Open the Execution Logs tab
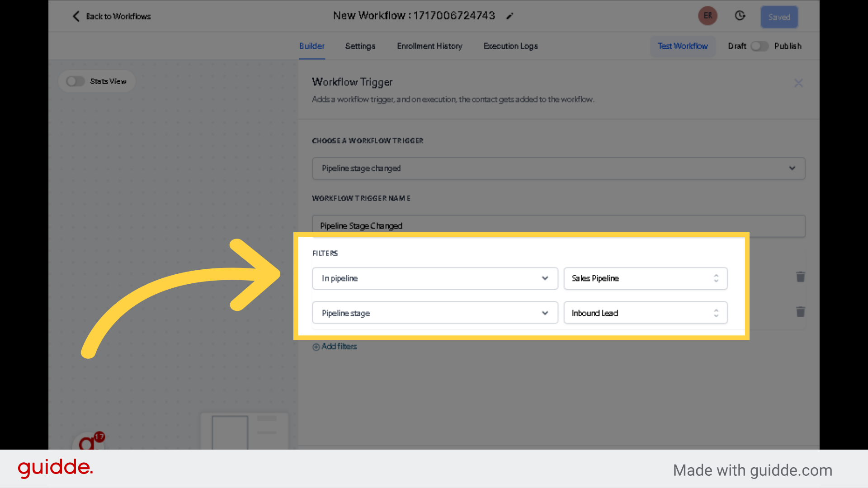Viewport: 868px width, 488px height. pyautogui.click(x=511, y=46)
